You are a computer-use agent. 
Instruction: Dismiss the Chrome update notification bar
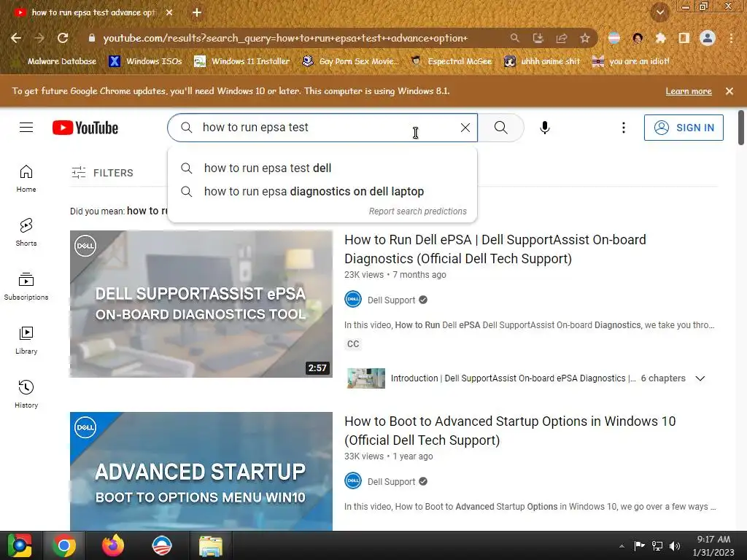coord(729,91)
